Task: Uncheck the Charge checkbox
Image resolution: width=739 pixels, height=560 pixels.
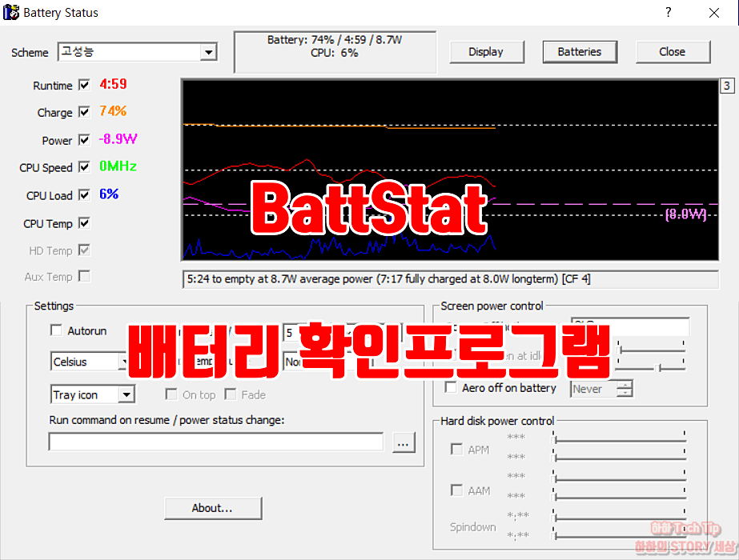Action: (x=84, y=112)
